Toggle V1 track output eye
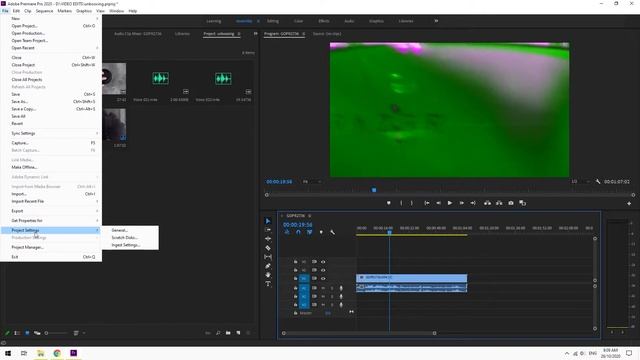640x360 pixels. (323, 278)
